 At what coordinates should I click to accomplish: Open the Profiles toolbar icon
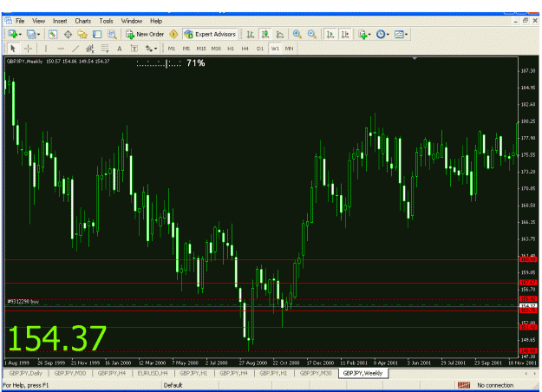point(31,34)
